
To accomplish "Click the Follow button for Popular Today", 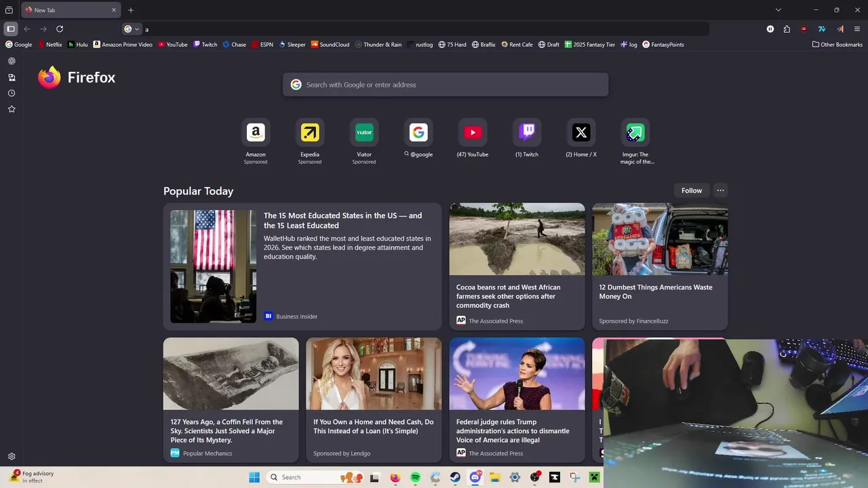I will point(692,190).
